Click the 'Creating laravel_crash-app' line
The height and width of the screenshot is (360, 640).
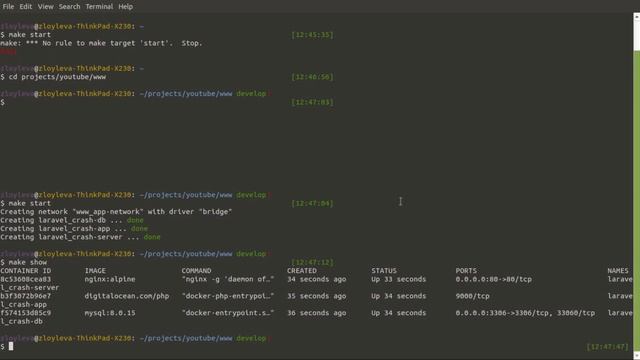[x=74, y=229]
